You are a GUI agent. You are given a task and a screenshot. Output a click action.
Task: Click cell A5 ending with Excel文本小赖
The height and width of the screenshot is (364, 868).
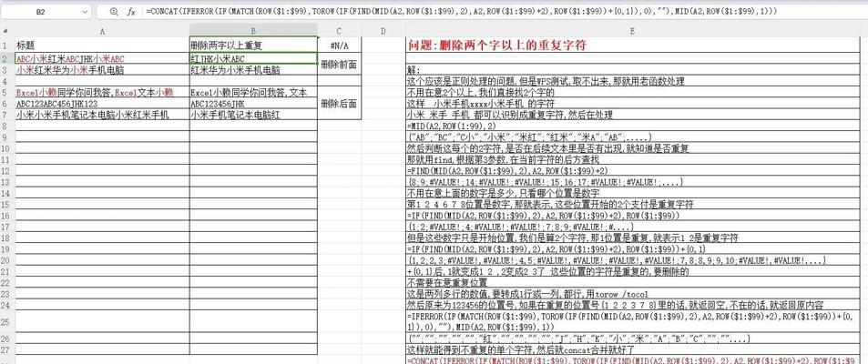(102, 93)
